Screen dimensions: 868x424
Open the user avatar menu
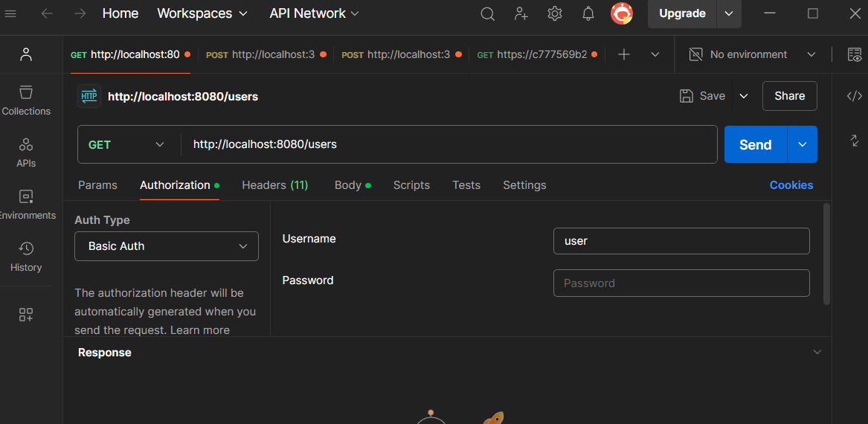[622, 14]
